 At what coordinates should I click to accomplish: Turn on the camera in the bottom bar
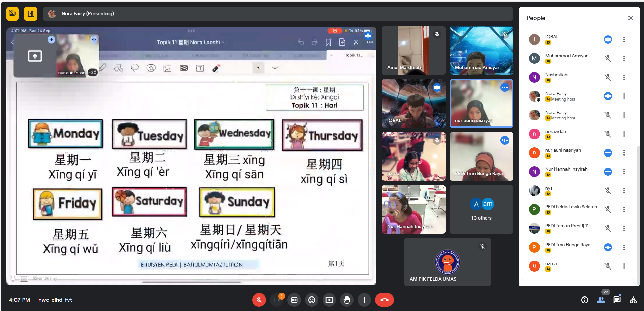click(277, 300)
